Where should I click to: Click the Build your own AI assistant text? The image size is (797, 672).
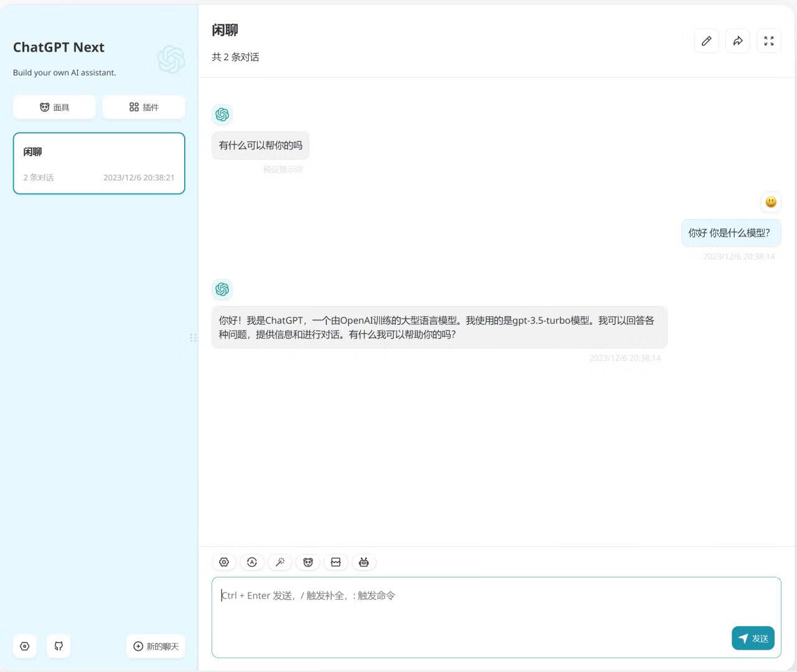click(65, 73)
